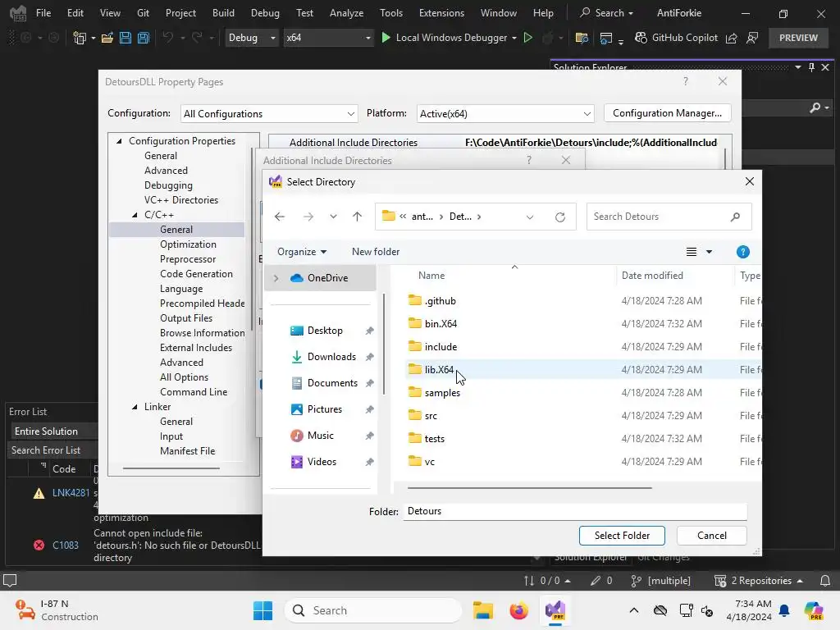
Task: Open Help icon in Select Directory dialog
Action: 742,252
